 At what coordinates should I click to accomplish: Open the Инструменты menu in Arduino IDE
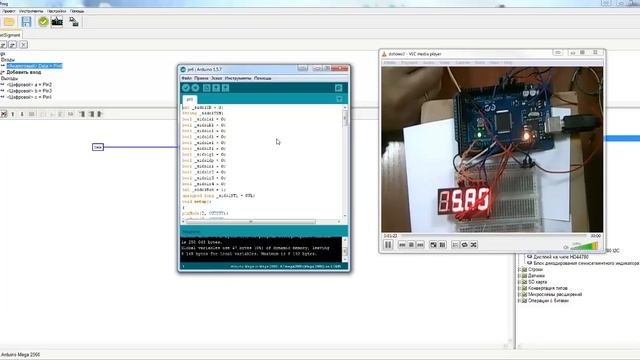(x=238, y=78)
